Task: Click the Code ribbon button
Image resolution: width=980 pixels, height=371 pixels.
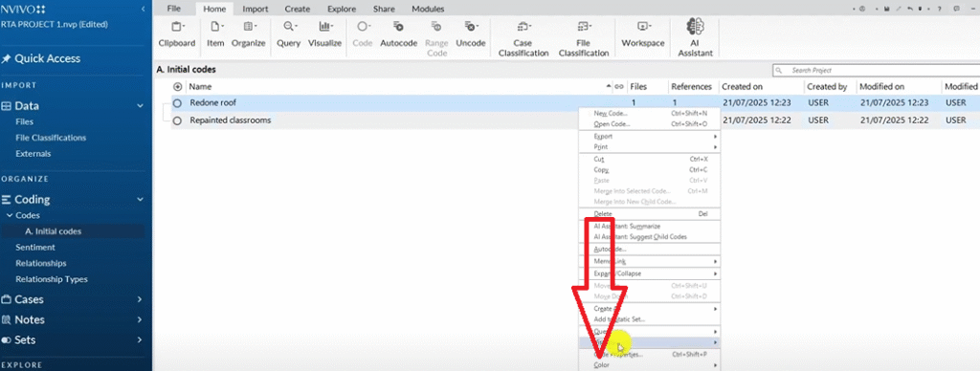Action: point(363,34)
